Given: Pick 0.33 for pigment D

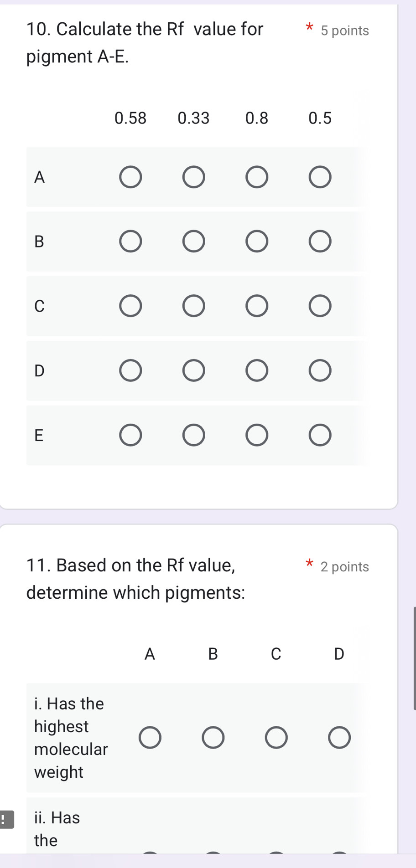Looking at the screenshot, I should pyautogui.click(x=194, y=370).
